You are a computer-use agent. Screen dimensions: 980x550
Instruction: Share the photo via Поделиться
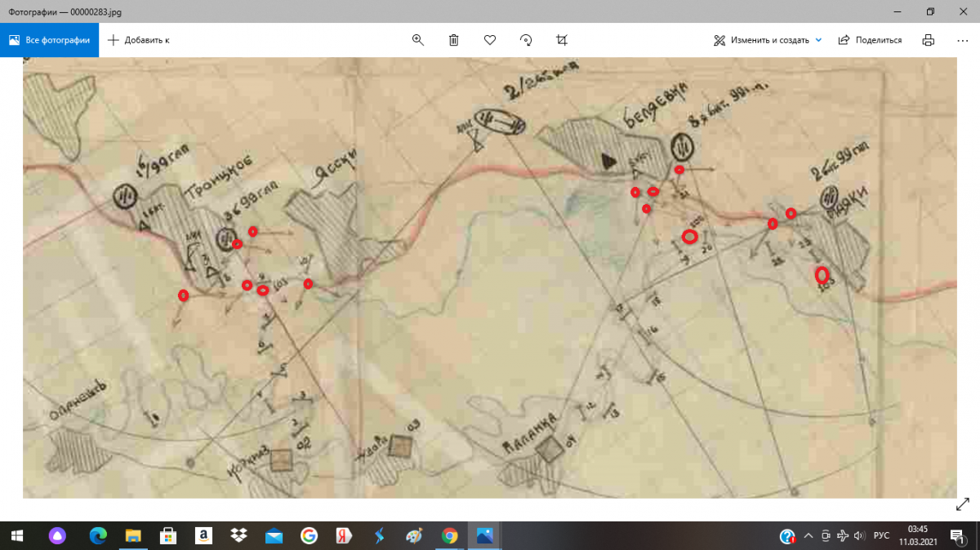(x=871, y=40)
